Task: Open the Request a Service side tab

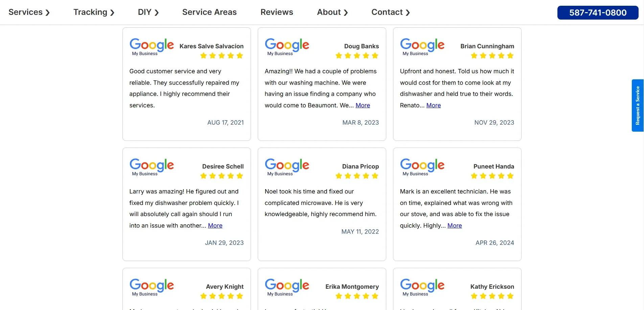Action: coord(638,105)
